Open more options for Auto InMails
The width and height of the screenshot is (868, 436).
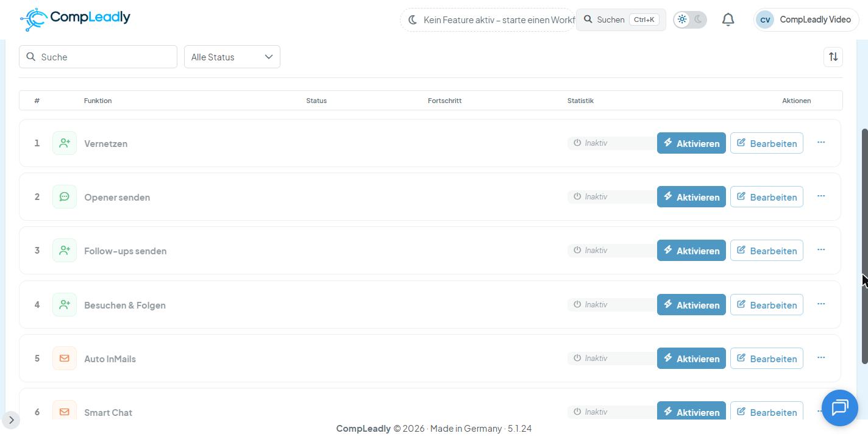[821, 357]
